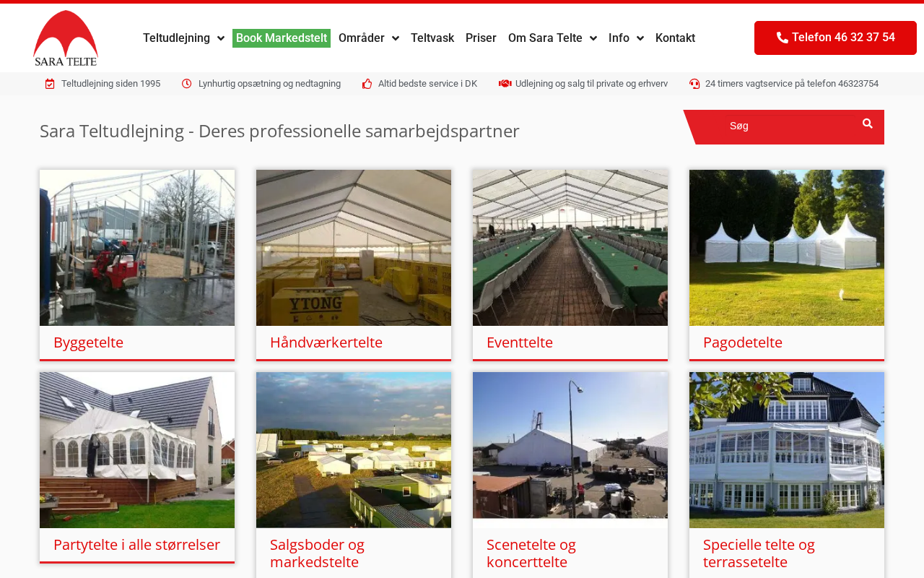This screenshot has height=578, width=924.
Task: Open the Eventtelte category link
Action: [520, 342]
